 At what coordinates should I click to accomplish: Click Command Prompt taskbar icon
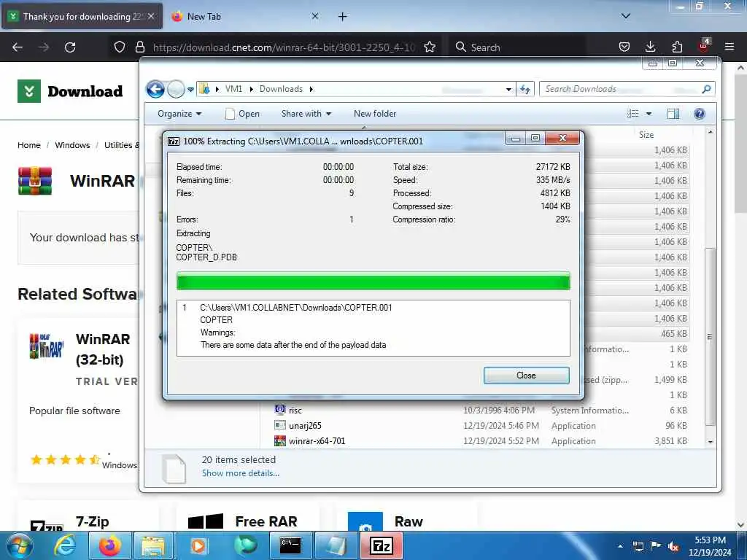[290, 545]
